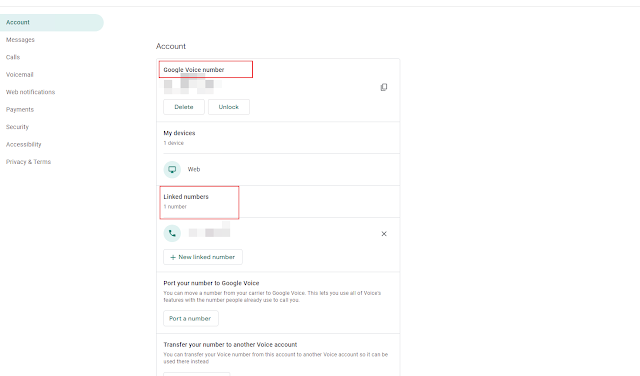Click the '1 number' text

tap(175, 207)
